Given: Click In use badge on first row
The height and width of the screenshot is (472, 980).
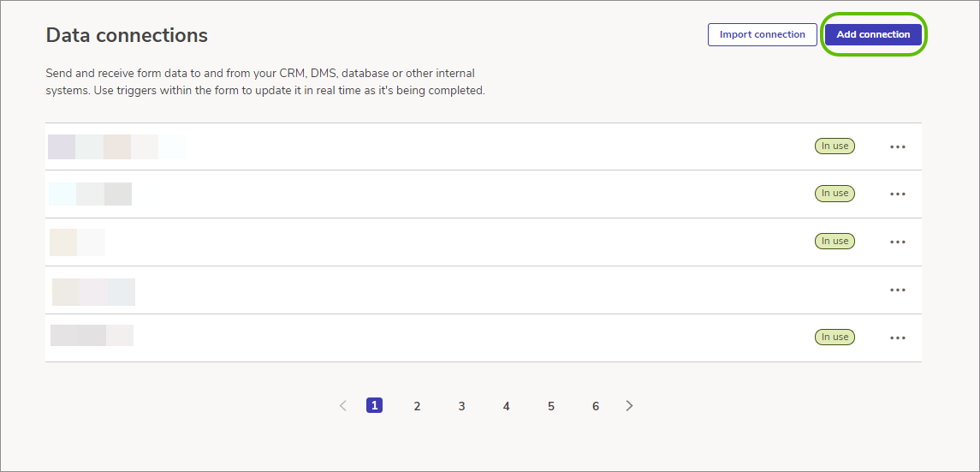Looking at the screenshot, I should 834,146.
